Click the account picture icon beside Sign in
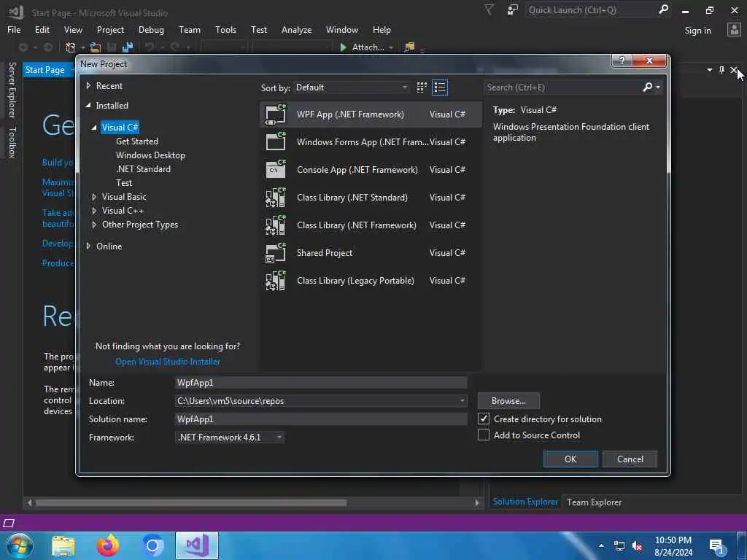This screenshot has height=560, width=747. 734,30
